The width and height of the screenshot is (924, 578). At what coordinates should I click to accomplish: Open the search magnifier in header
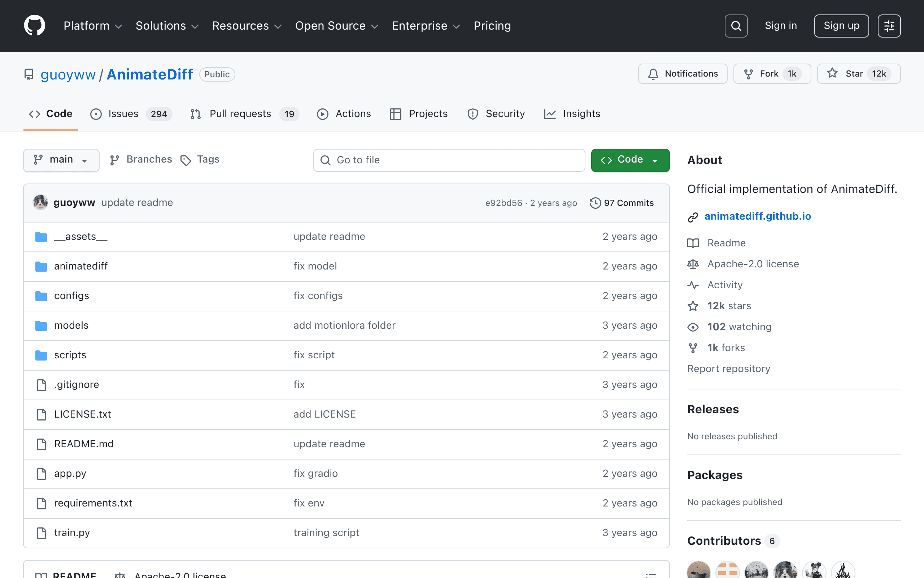736,26
